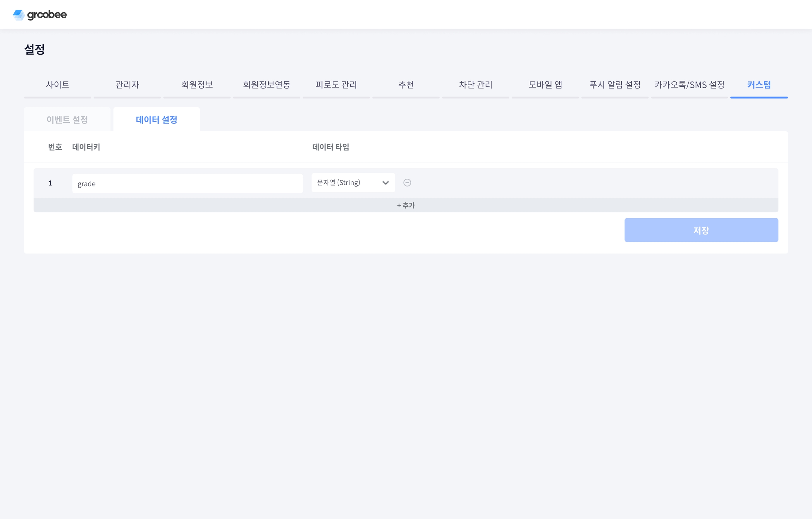
Task: Switch to 회원정보연동 tab
Action: tap(266, 85)
